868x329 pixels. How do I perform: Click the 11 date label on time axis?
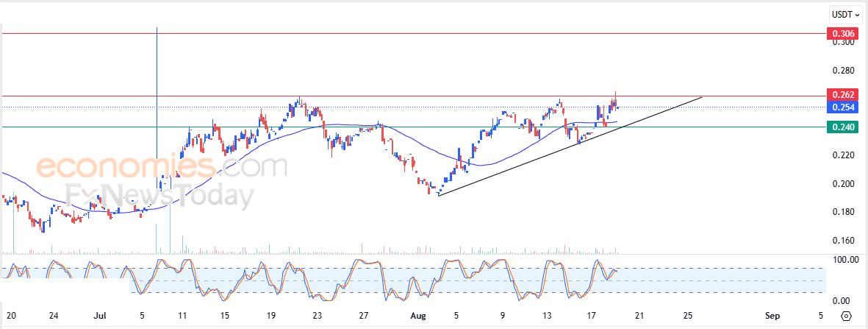[x=182, y=316]
